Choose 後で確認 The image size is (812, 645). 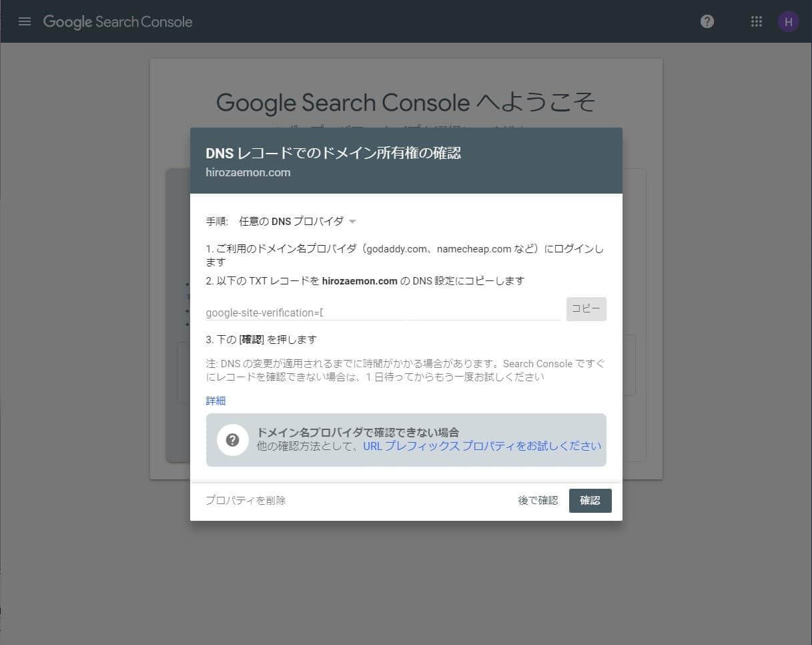(x=538, y=500)
